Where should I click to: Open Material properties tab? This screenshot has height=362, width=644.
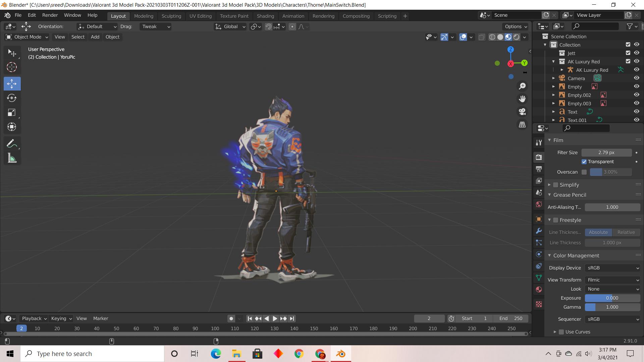click(539, 289)
